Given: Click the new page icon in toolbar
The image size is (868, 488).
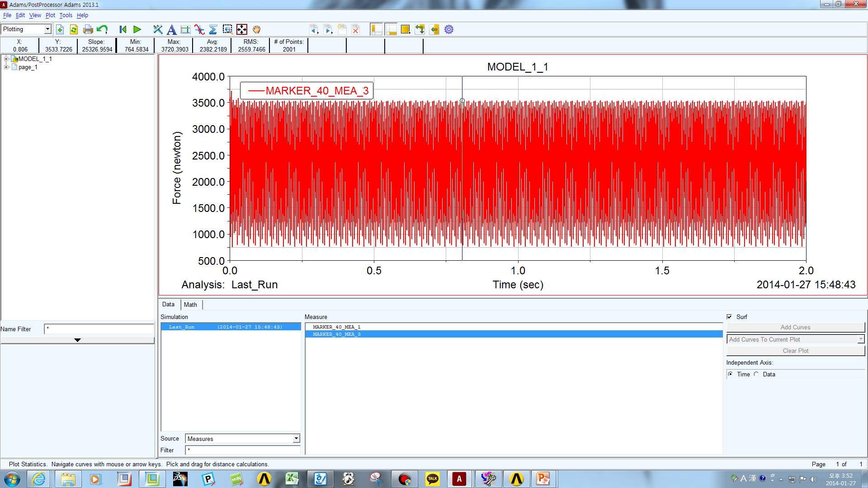Looking at the screenshot, I should [60, 30].
